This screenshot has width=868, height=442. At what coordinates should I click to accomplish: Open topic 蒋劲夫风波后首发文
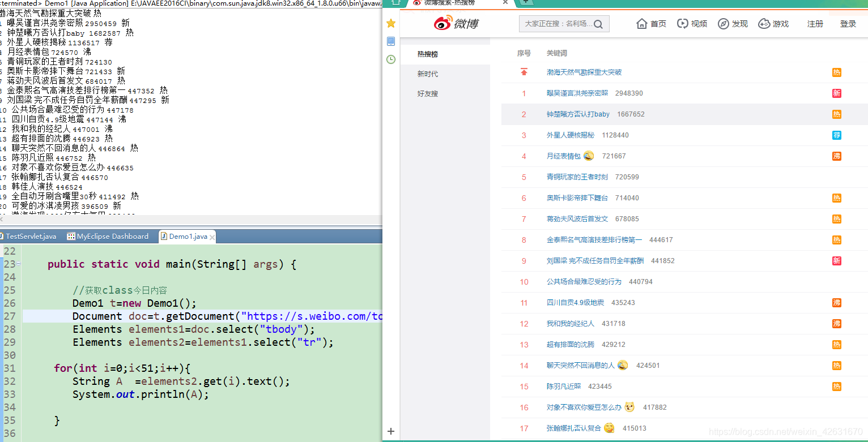(x=577, y=219)
